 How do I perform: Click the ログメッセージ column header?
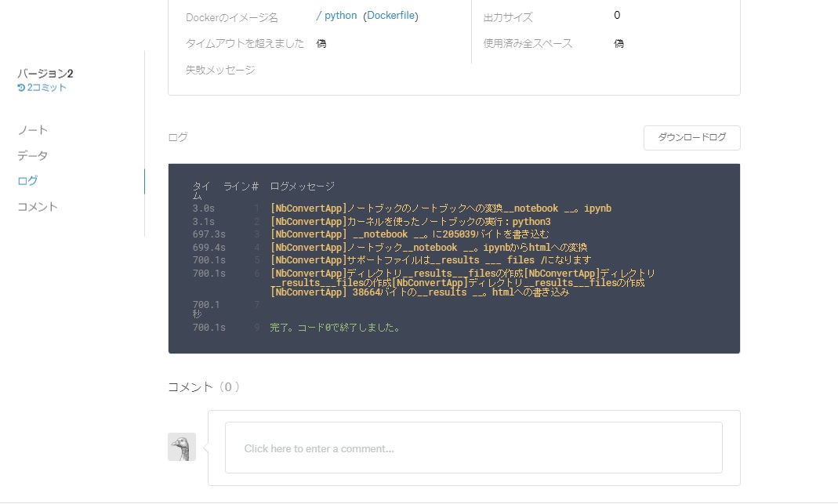301,186
